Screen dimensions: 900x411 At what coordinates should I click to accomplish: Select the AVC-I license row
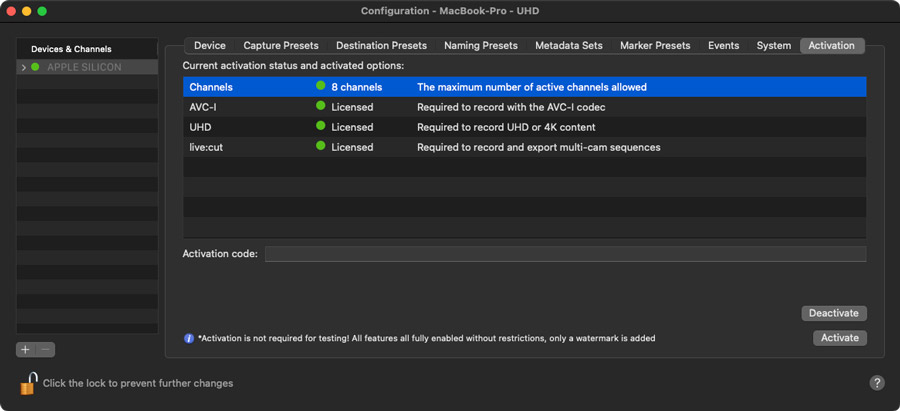click(524, 107)
